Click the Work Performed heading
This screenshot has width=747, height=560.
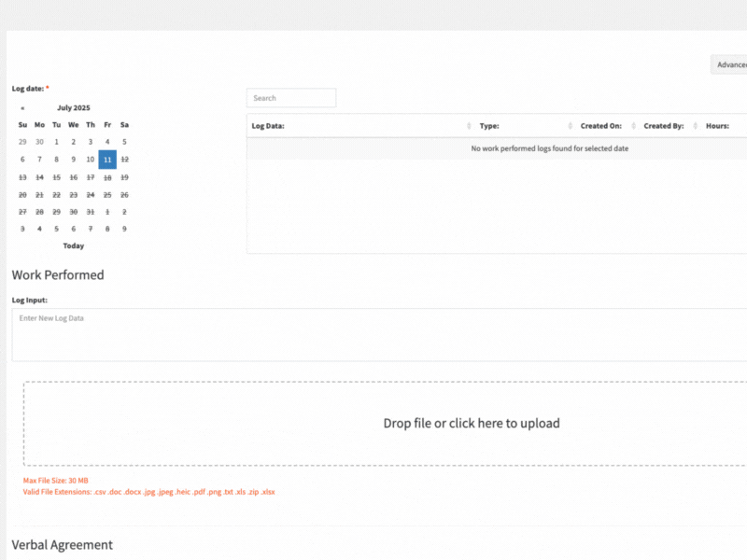click(x=58, y=275)
